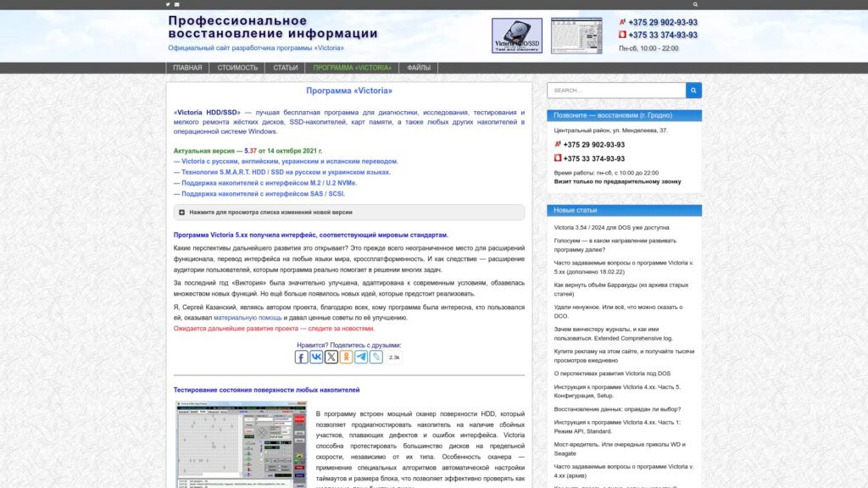Open Инструкция Victoria 4.xx Часть 1 link
Image resolution: width=868 pixels, height=488 pixels.
[x=617, y=427]
